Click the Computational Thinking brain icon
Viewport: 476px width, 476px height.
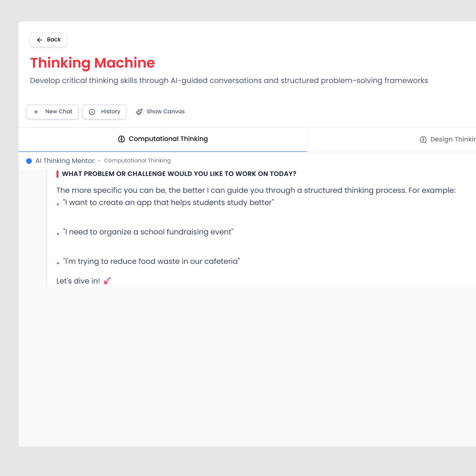[121, 139]
